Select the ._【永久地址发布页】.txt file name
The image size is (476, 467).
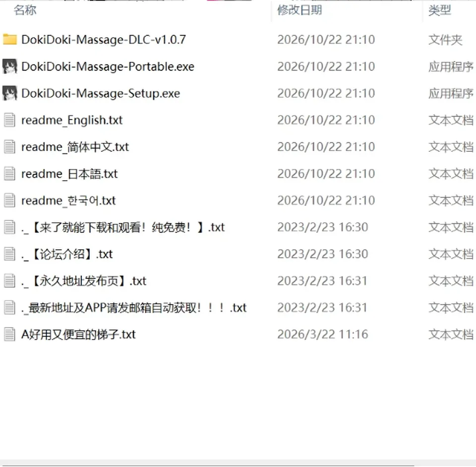(x=84, y=281)
